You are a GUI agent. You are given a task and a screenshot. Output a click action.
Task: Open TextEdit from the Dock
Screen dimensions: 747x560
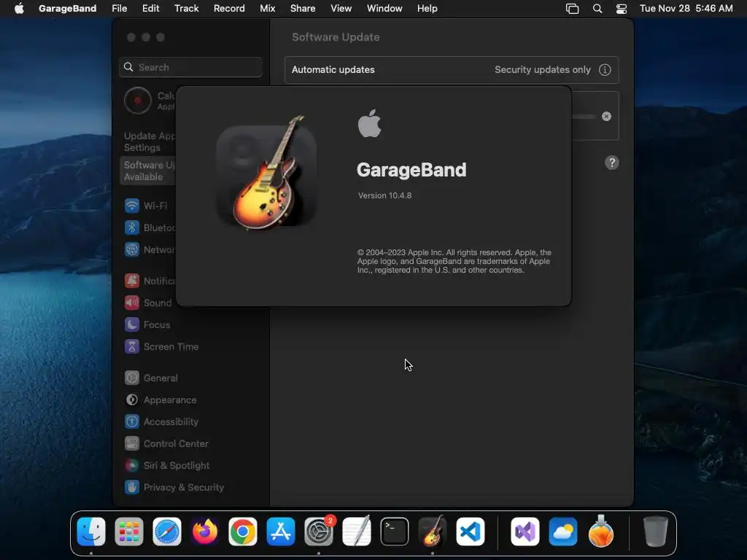pyautogui.click(x=356, y=532)
